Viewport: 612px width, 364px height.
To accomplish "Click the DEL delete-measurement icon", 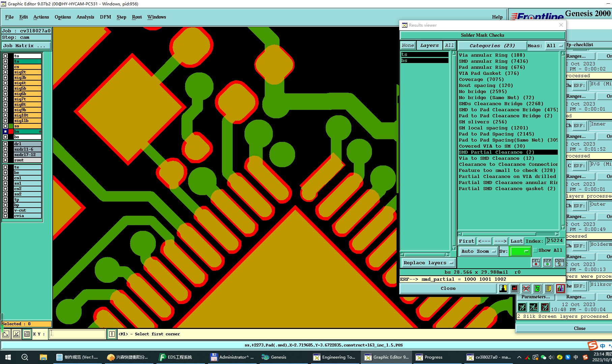I will point(535,263).
